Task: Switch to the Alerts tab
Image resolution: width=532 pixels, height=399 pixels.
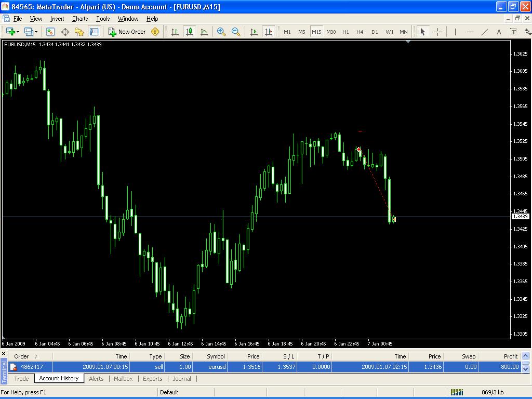Action: [96, 379]
